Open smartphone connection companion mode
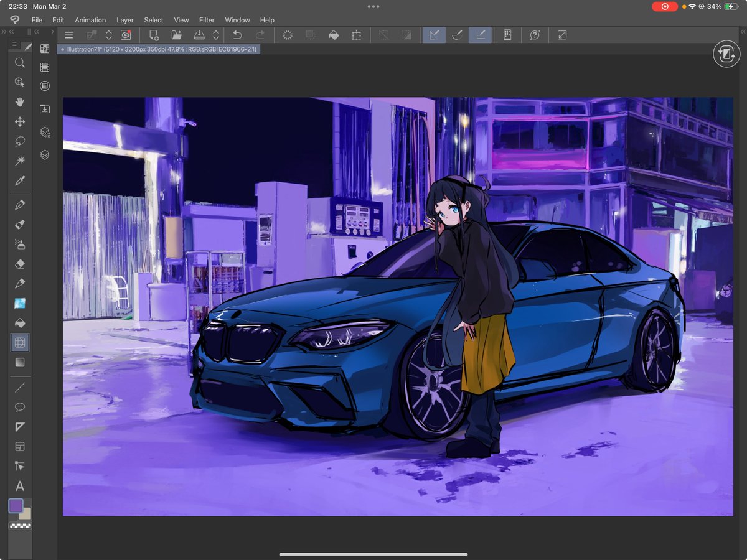747x560 pixels. 507,35
